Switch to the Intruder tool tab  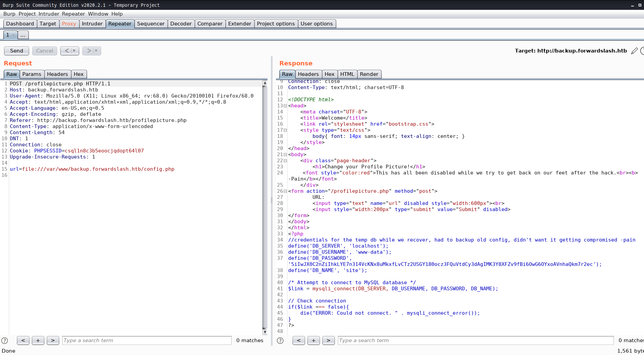coord(92,24)
